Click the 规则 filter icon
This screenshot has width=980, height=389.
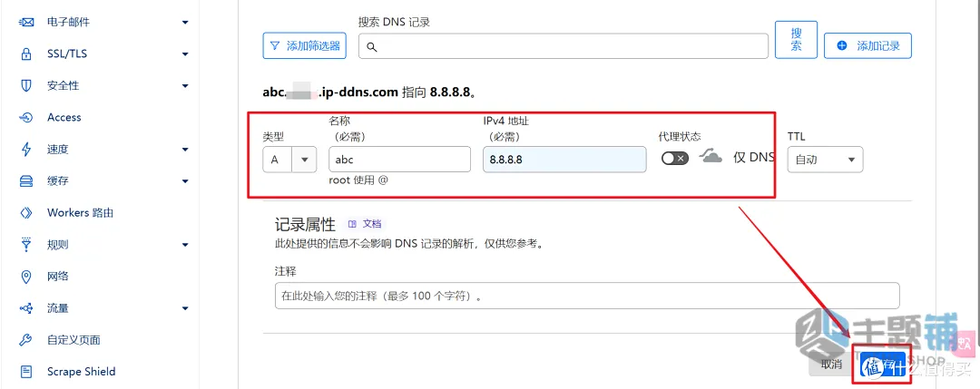[x=26, y=244]
